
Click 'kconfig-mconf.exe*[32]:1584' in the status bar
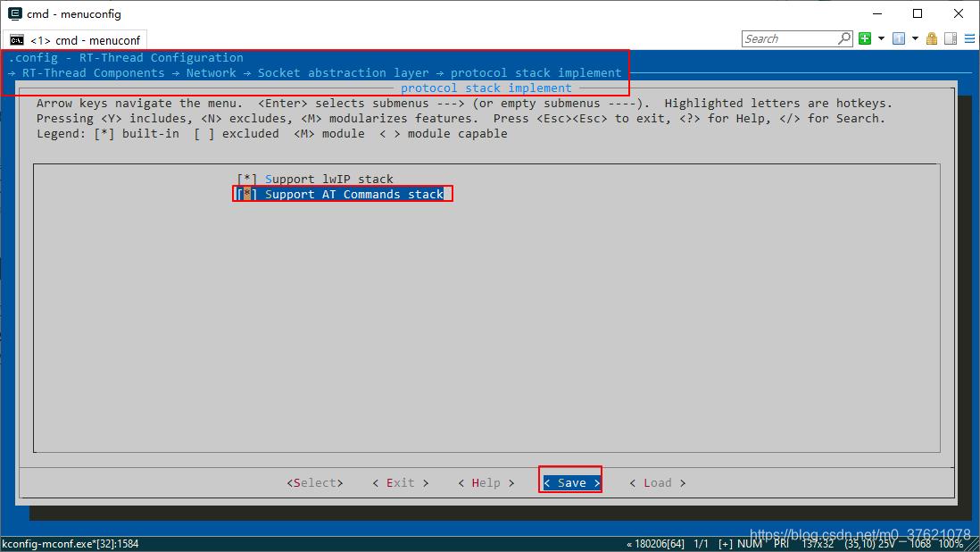(70, 544)
